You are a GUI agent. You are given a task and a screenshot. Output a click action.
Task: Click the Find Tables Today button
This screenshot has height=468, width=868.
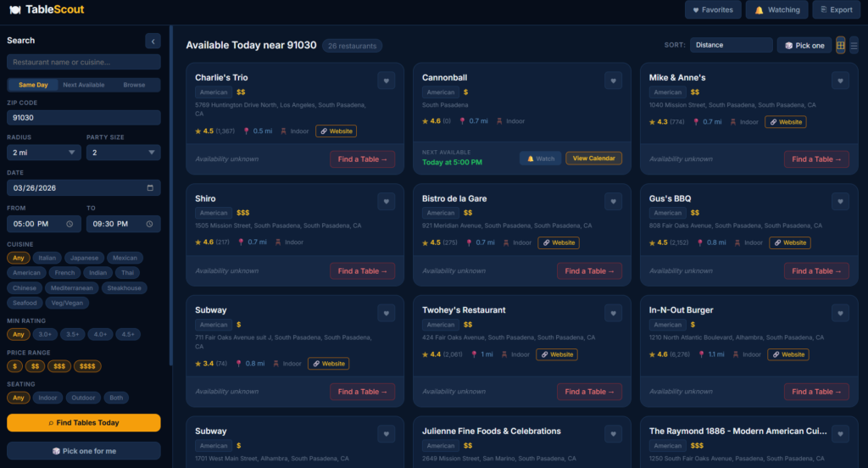(83, 422)
